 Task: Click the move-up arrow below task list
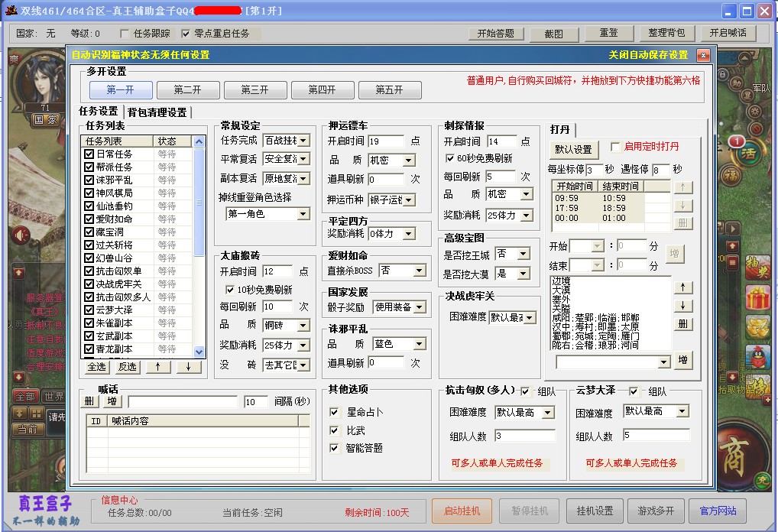(158, 367)
